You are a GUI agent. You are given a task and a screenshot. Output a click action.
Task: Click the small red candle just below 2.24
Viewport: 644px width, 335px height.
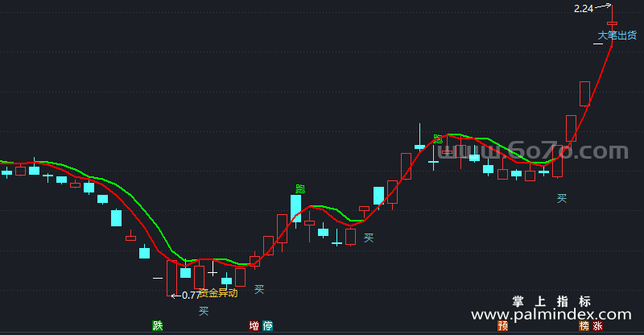point(612,23)
